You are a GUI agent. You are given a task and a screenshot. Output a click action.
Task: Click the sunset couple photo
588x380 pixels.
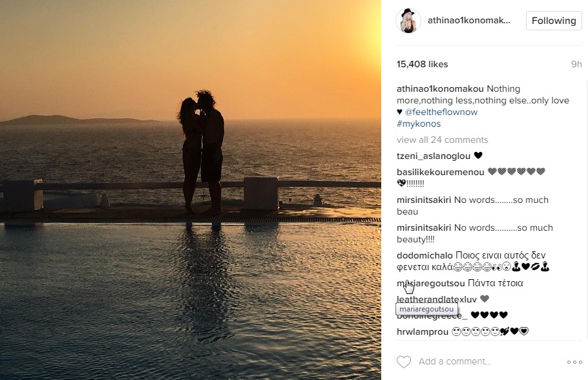pyautogui.click(x=191, y=190)
